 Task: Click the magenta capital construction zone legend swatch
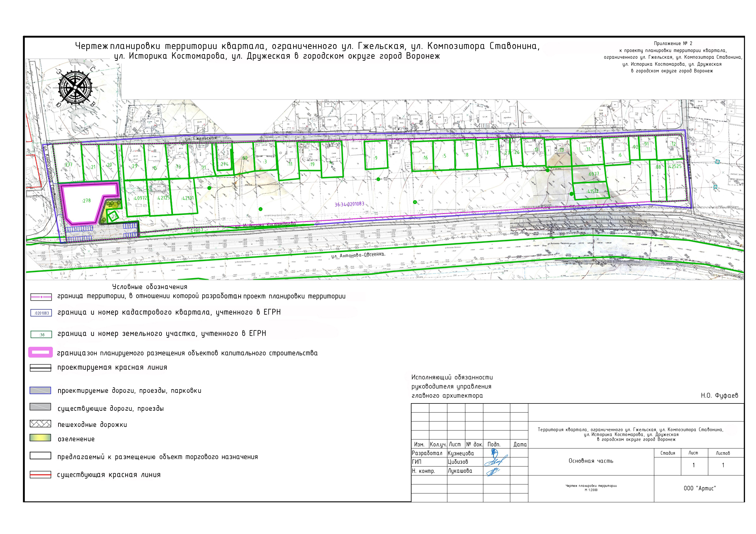pyautogui.click(x=41, y=352)
